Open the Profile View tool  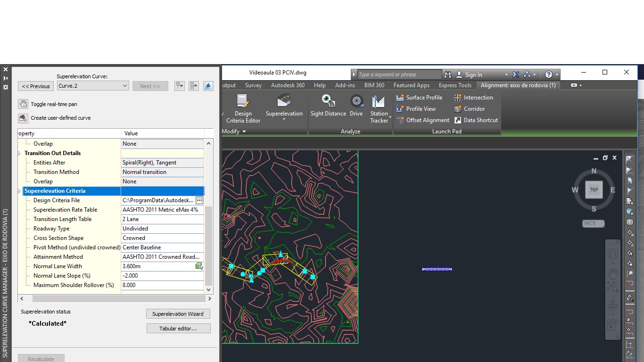coord(417,108)
